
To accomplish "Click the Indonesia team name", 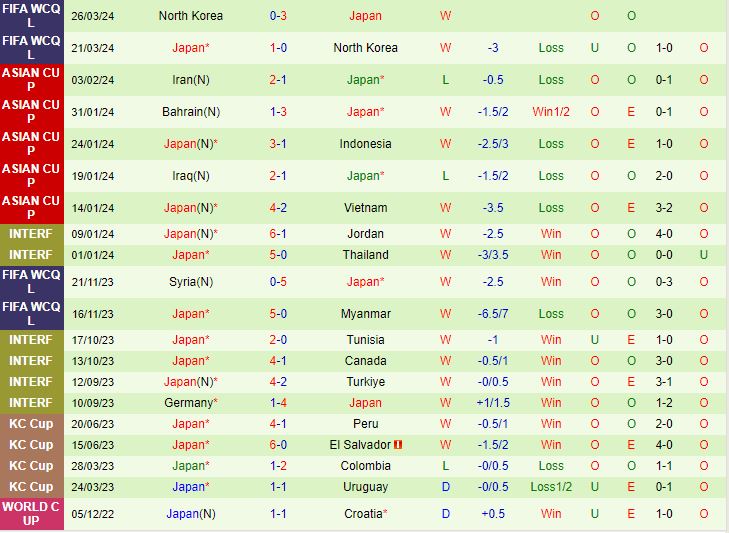I will 365,144.
